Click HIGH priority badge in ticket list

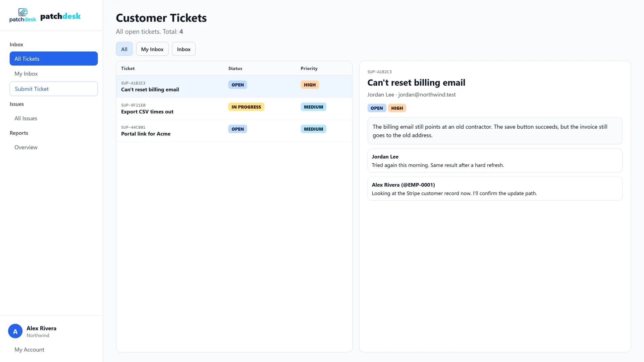point(310,85)
